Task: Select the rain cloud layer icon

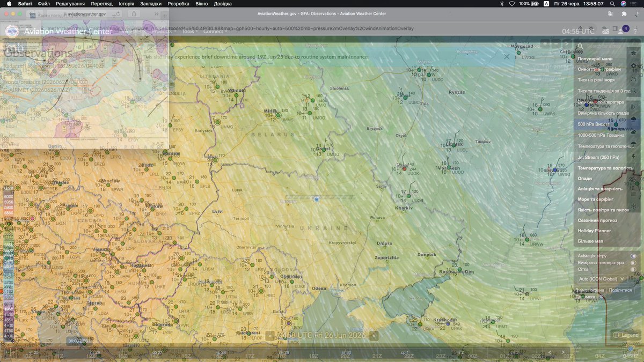Action: [x=634, y=119]
